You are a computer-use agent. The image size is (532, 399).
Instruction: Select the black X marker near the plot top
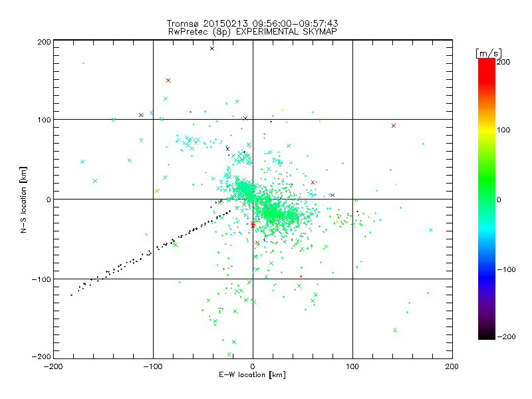(212, 49)
